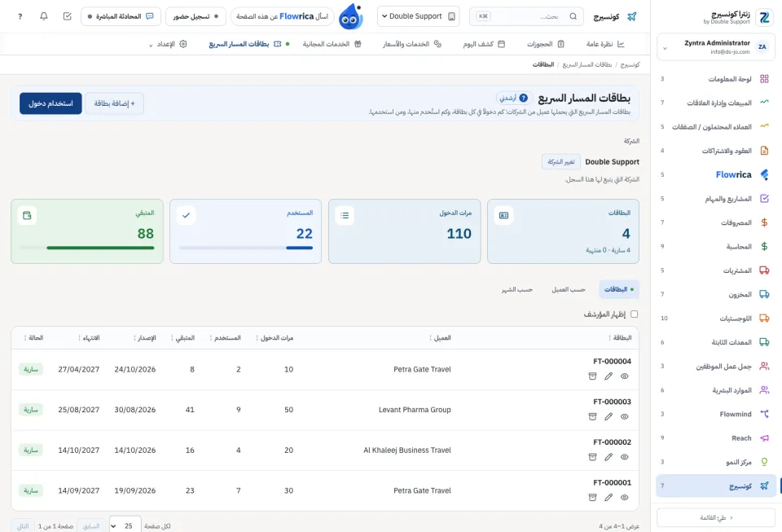View card FT-000003 details eye icon
This screenshot has width=782, height=532.
[625, 417]
